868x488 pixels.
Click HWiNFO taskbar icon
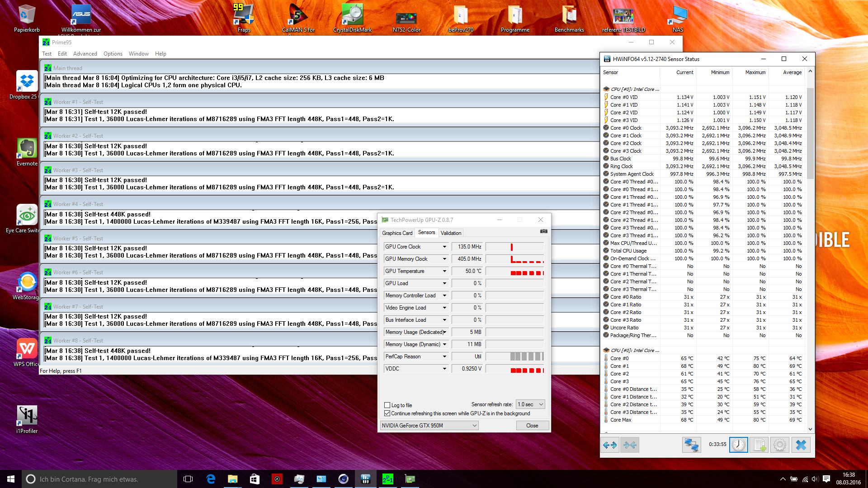tap(366, 479)
